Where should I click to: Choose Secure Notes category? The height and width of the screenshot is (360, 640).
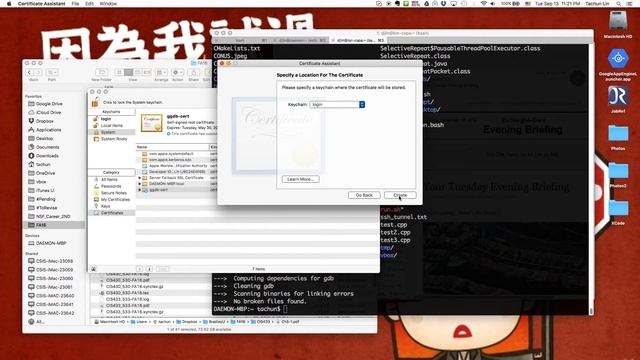(x=113, y=193)
